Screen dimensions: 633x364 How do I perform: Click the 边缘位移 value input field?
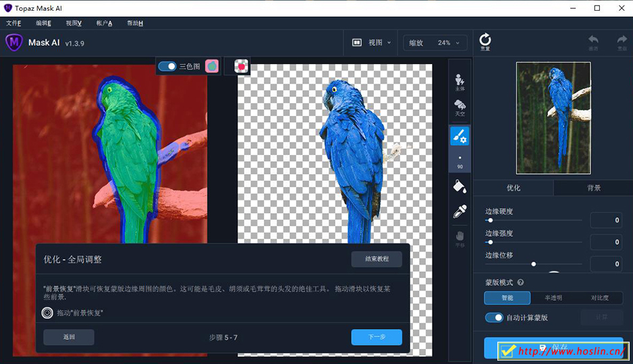click(606, 264)
